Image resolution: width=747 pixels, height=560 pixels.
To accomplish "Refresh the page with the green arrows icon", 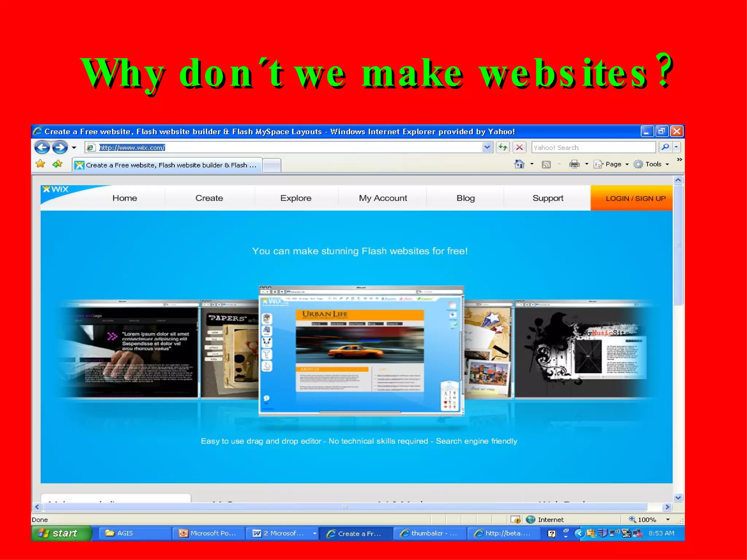I will point(503,147).
